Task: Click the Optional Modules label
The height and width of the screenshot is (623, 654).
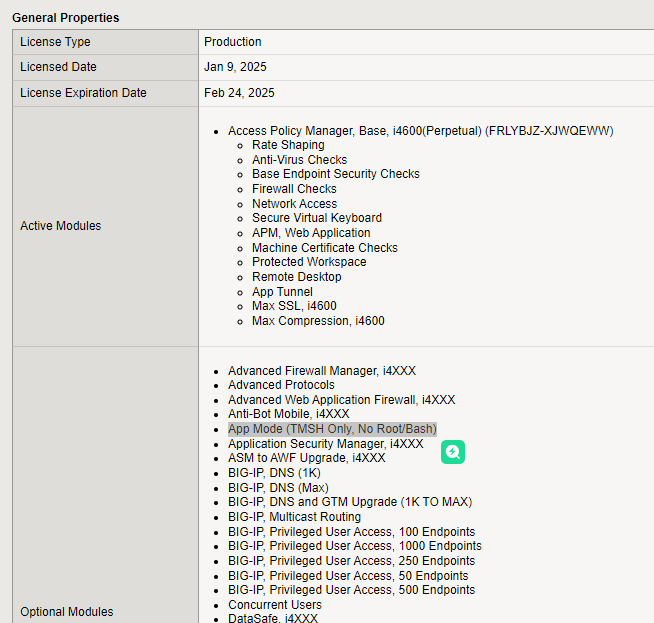Action: click(x=67, y=612)
